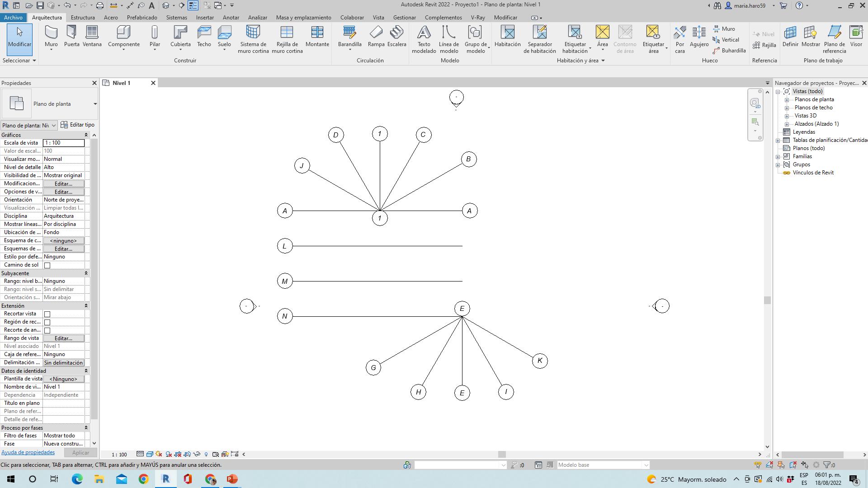Launch Revit from the Windows taskbar
The width and height of the screenshot is (868, 488).
click(165, 479)
